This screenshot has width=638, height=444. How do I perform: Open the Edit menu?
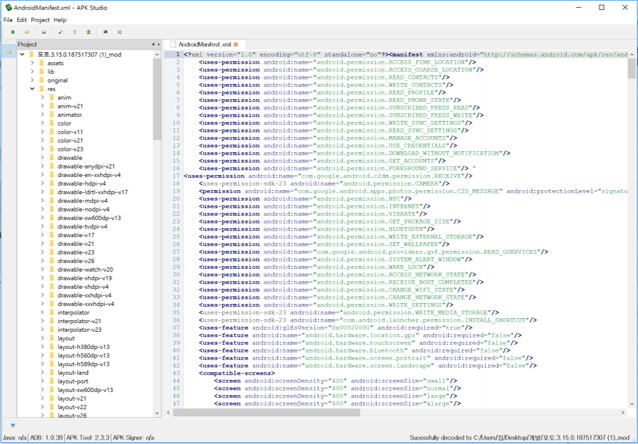click(22, 20)
